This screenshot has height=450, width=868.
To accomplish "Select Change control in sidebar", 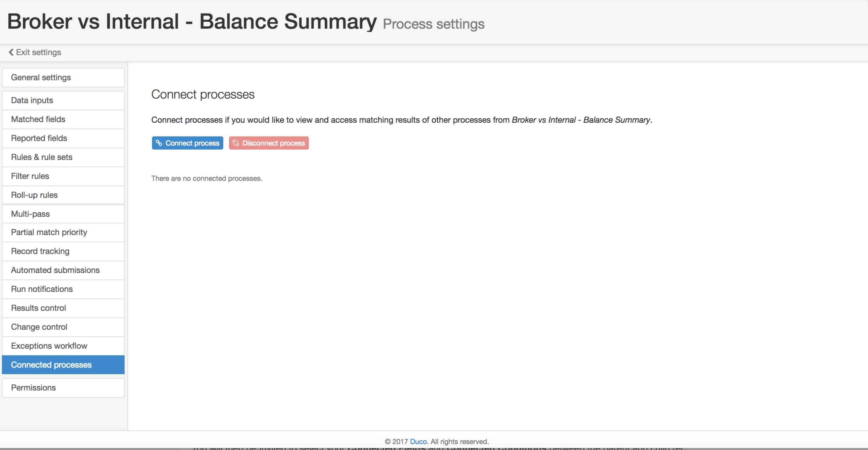I will click(x=63, y=327).
